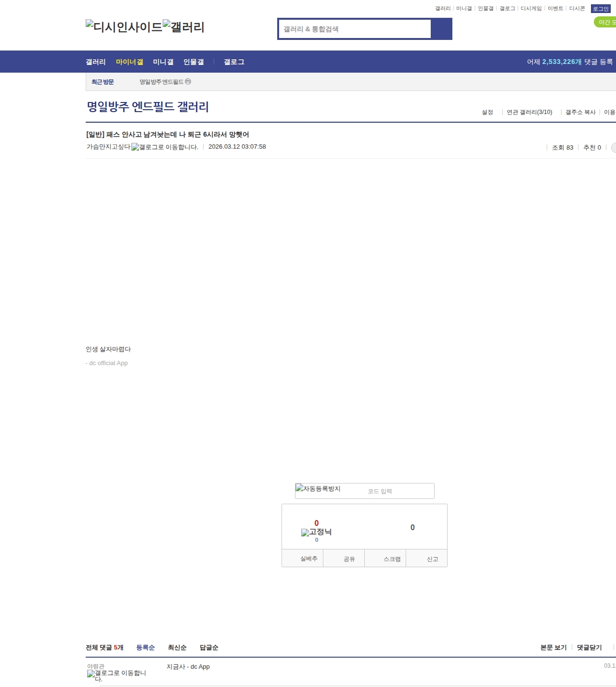The width and height of the screenshot is (616, 687).
Task: Toggle the green 야간 모드 switch
Action: [x=605, y=22]
